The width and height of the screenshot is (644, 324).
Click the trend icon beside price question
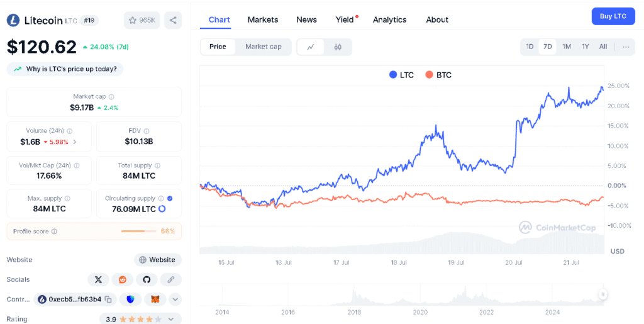[x=17, y=69]
